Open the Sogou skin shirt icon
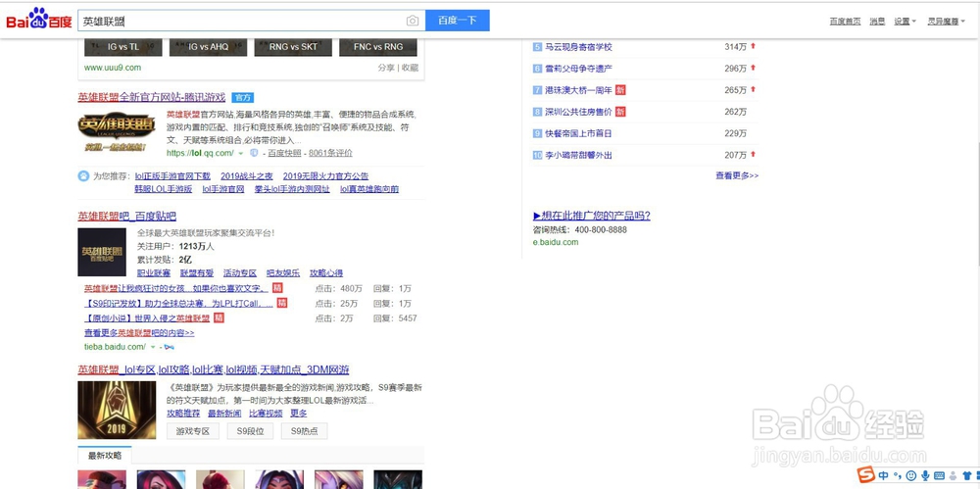980x489 pixels. click(968, 475)
